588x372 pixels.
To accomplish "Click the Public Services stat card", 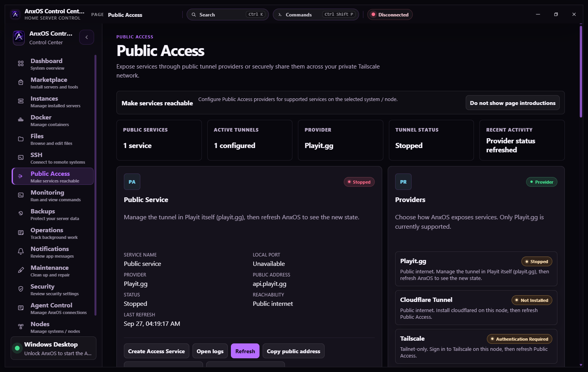I will [x=159, y=140].
